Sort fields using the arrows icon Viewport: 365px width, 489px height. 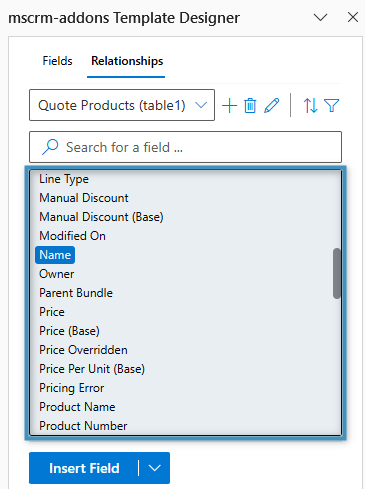(310, 106)
